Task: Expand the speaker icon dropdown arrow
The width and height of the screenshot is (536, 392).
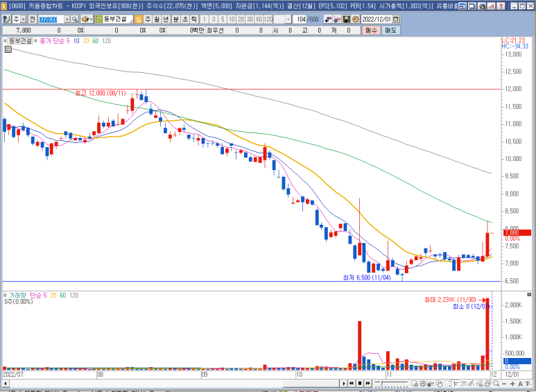Action: (92, 19)
